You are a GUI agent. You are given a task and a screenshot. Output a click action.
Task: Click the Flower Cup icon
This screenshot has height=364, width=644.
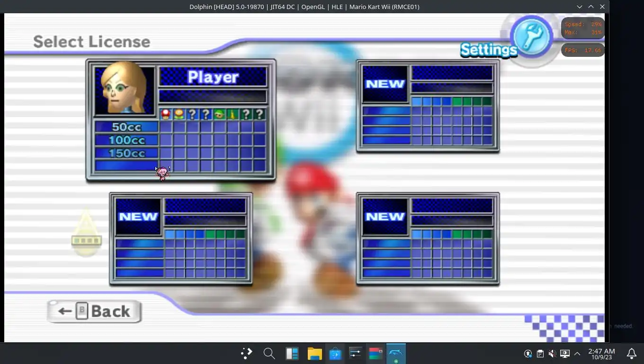tap(179, 114)
